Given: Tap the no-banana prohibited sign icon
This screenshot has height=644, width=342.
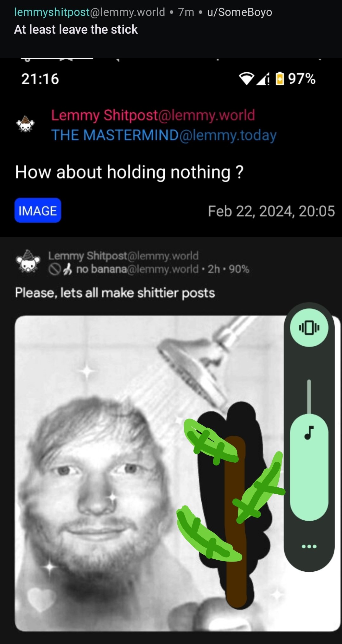Looking at the screenshot, I should tap(54, 270).
